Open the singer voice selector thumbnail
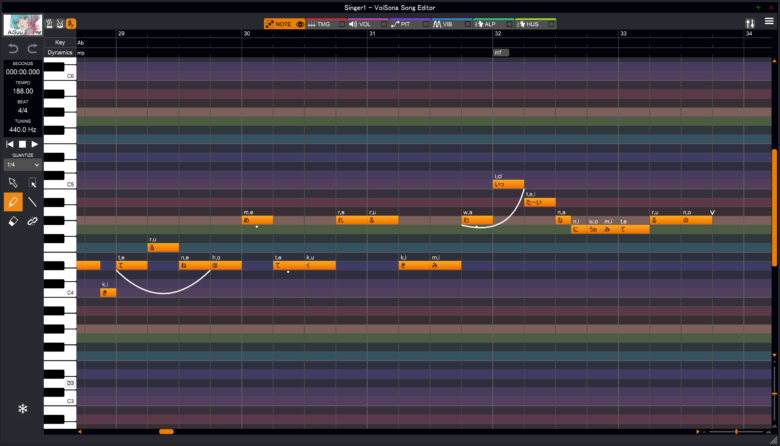780x446 pixels. (x=21, y=23)
